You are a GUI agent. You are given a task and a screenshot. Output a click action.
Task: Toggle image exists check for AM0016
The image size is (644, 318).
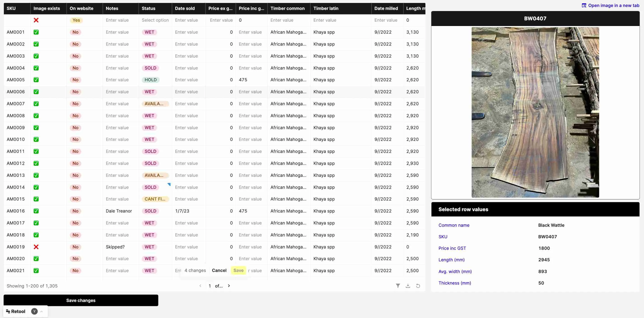pyautogui.click(x=36, y=211)
